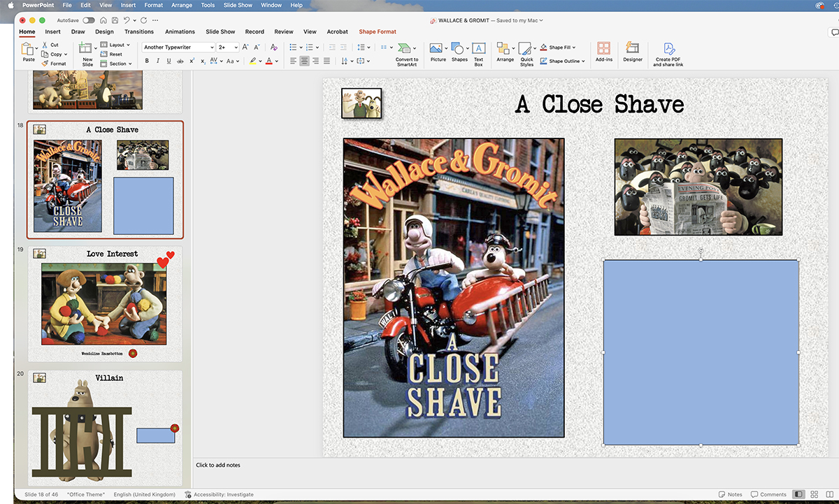Open the font size dropdown
Screen dimensions: 839x504
236,48
